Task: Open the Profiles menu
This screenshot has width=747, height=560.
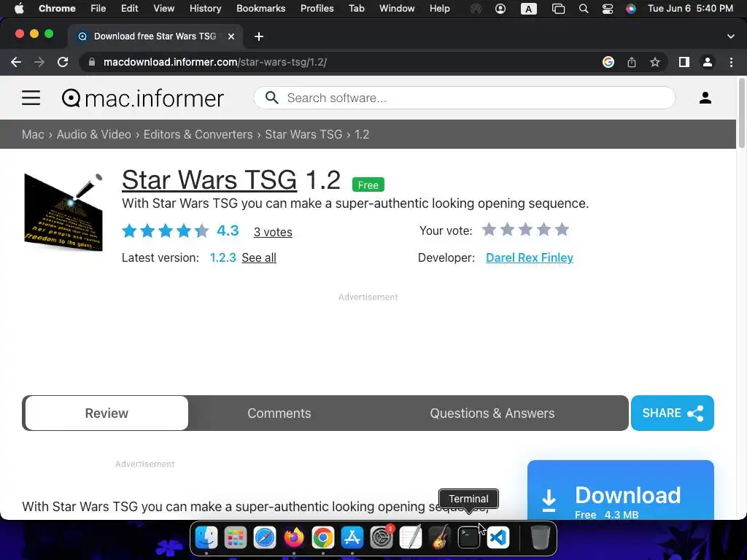Action: coord(317,8)
